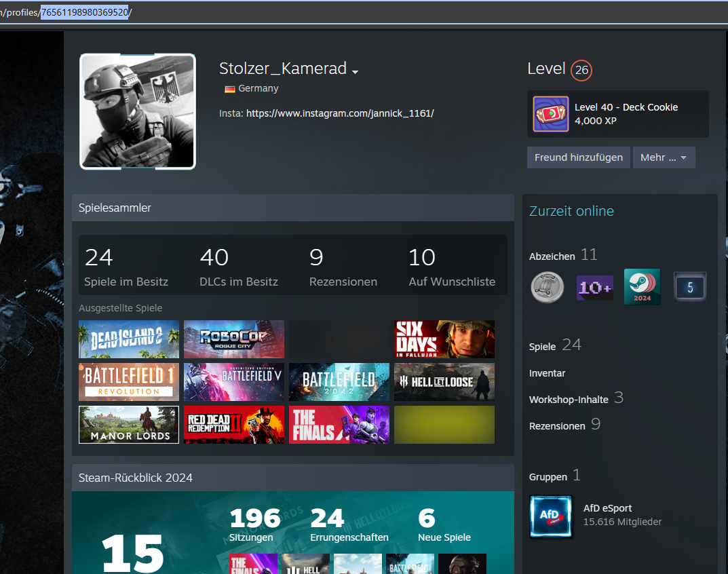Click the years of service 5 badge
The image size is (728, 574).
(x=689, y=287)
